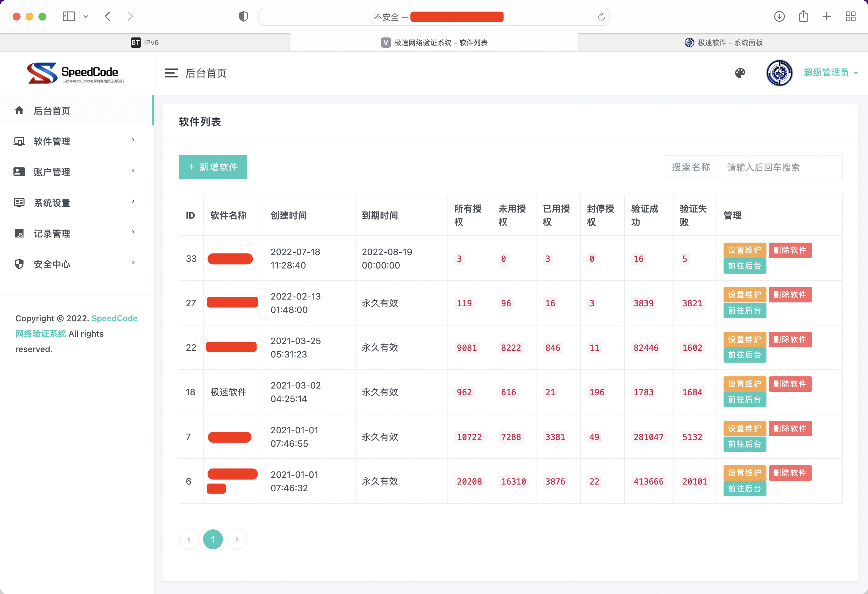This screenshot has height=594, width=868.
Task: Expand the 安全中心 submenu chevron
Action: coord(133,263)
